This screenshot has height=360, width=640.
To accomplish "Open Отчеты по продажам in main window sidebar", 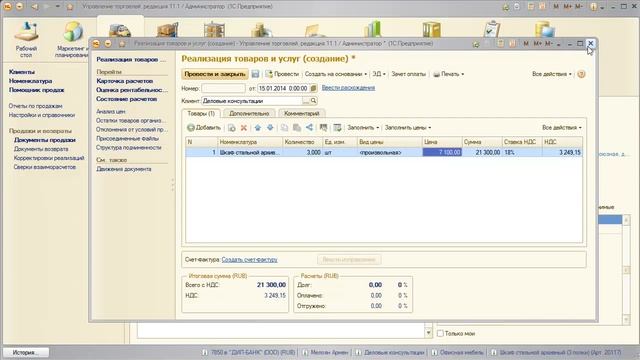I will [36, 106].
